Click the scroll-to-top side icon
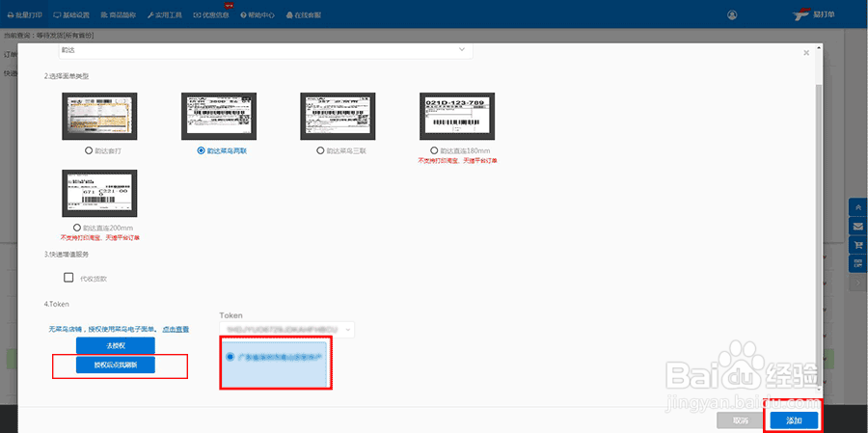868x433 pixels. [858, 207]
